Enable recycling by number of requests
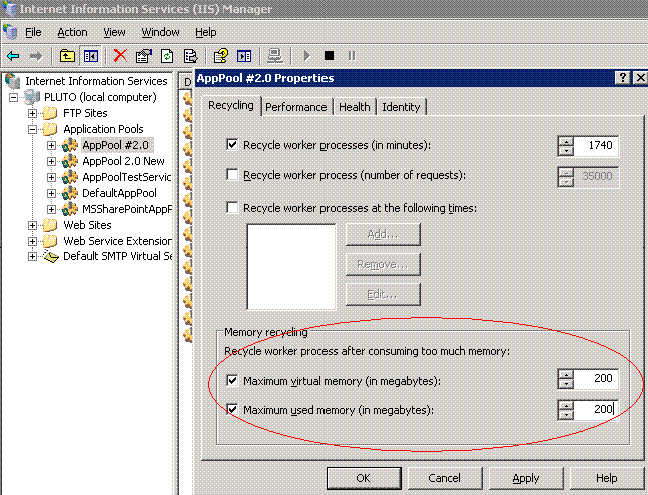Image resolution: width=648 pixels, height=495 pixels. (232, 175)
